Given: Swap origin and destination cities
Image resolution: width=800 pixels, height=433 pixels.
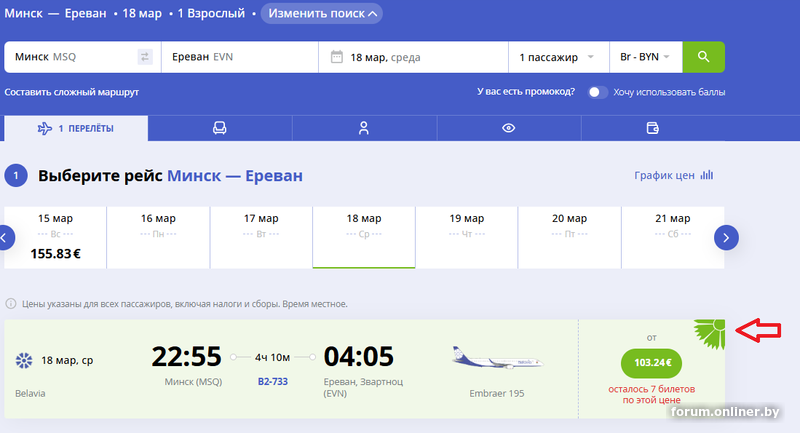Looking at the screenshot, I should coord(145,57).
